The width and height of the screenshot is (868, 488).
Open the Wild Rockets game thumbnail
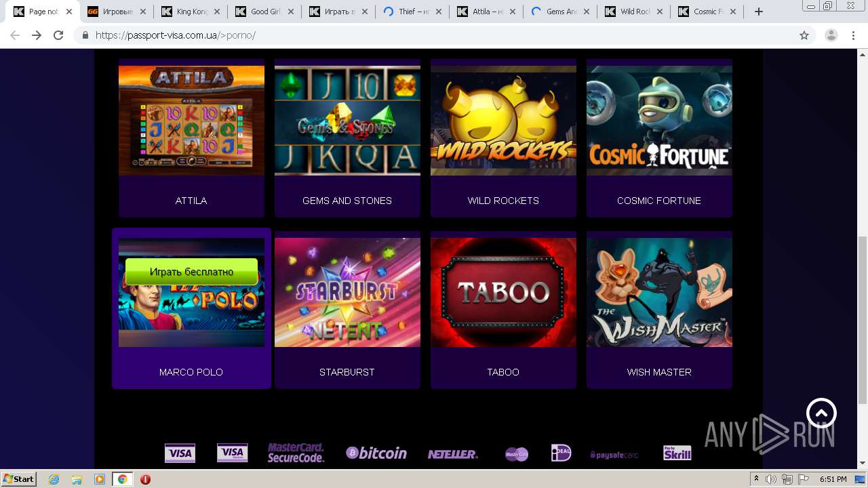coord(503,121)
